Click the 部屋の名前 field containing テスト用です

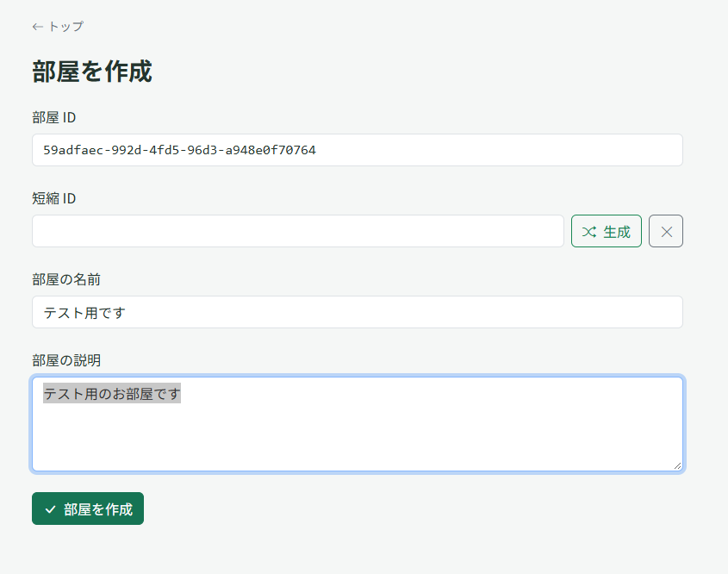tap(358, 312)
